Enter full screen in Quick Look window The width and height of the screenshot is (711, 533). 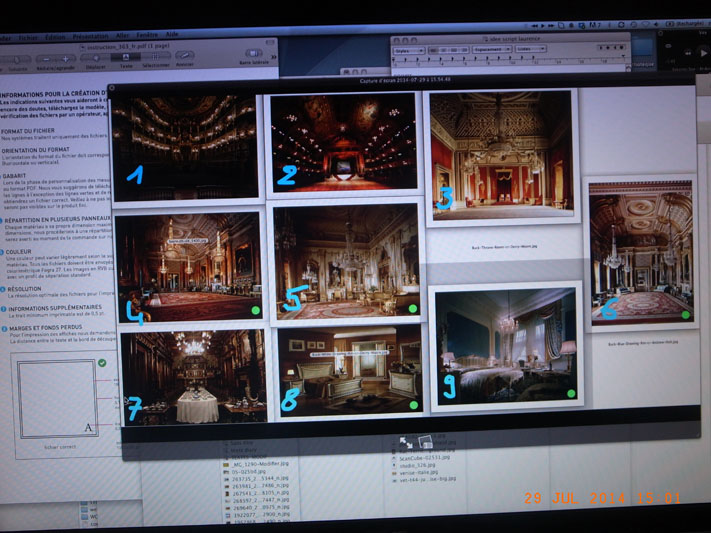pyautogui.click(x=405, y=442)
